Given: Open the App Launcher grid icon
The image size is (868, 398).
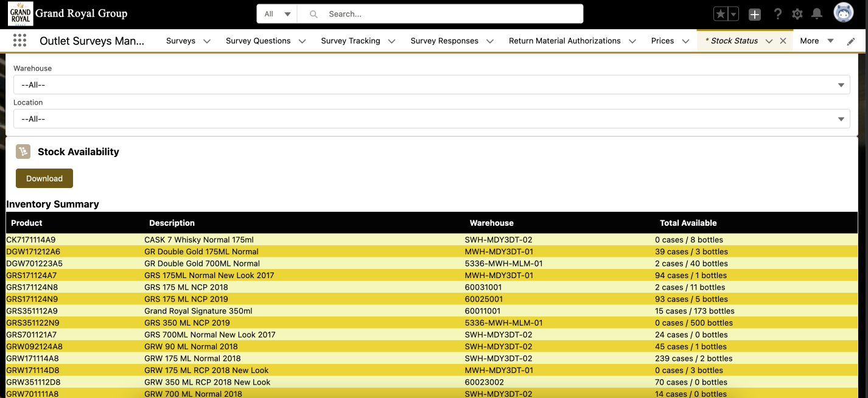Looking at the screenshot, I should pos(19,41).
